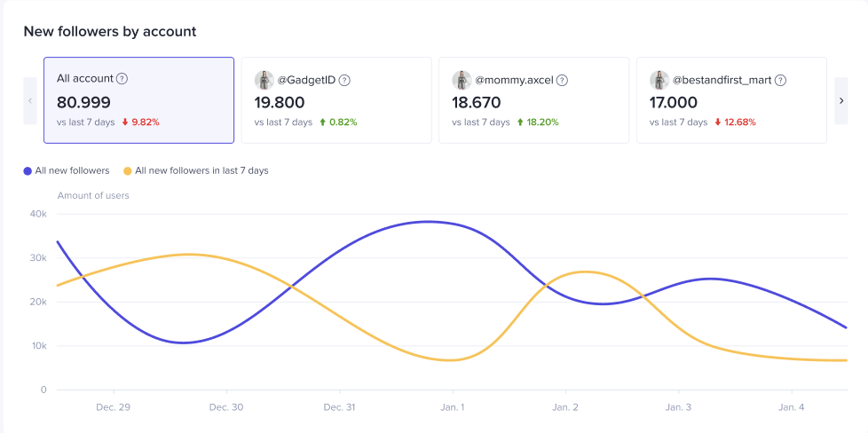
Task: Select the @mommy.axcel card value 18.670
Action: point(476,102)
